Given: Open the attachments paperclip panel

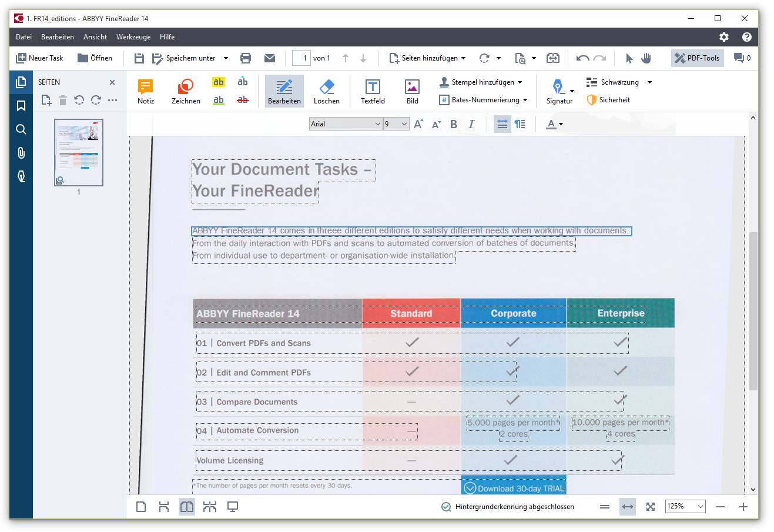Looking at the screenshot, I should tap(21, 153).
